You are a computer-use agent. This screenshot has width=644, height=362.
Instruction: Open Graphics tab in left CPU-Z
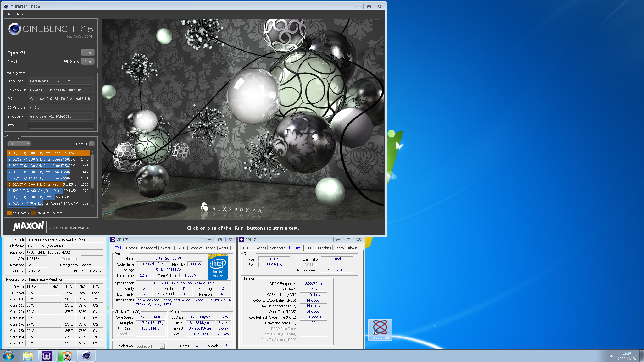coord(196,248)
